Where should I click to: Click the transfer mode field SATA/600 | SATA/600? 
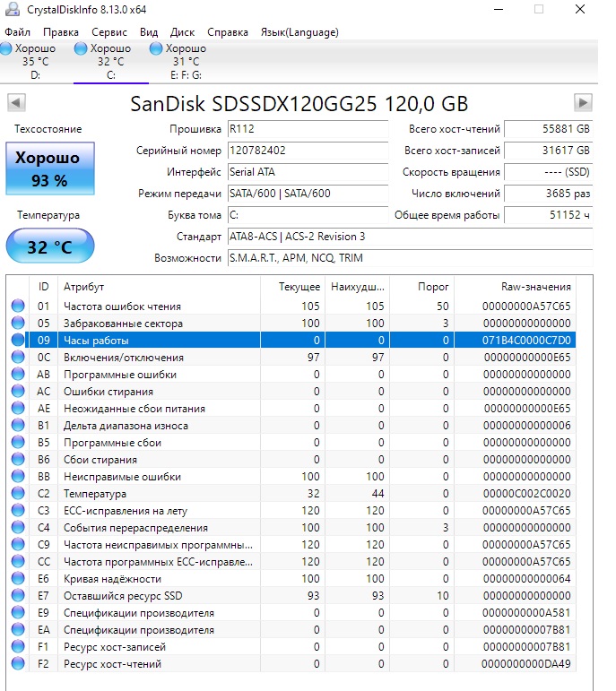point(308,194)
